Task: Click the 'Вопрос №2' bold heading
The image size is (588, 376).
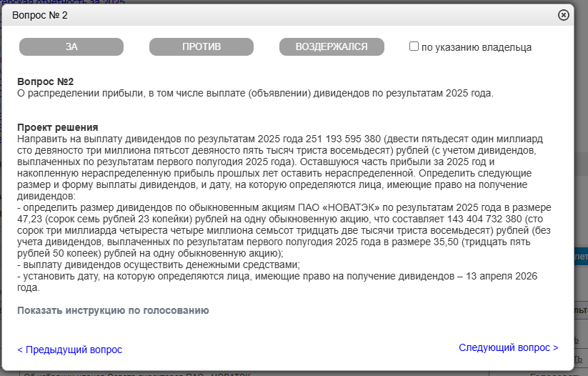Action: tap(46, 81)
